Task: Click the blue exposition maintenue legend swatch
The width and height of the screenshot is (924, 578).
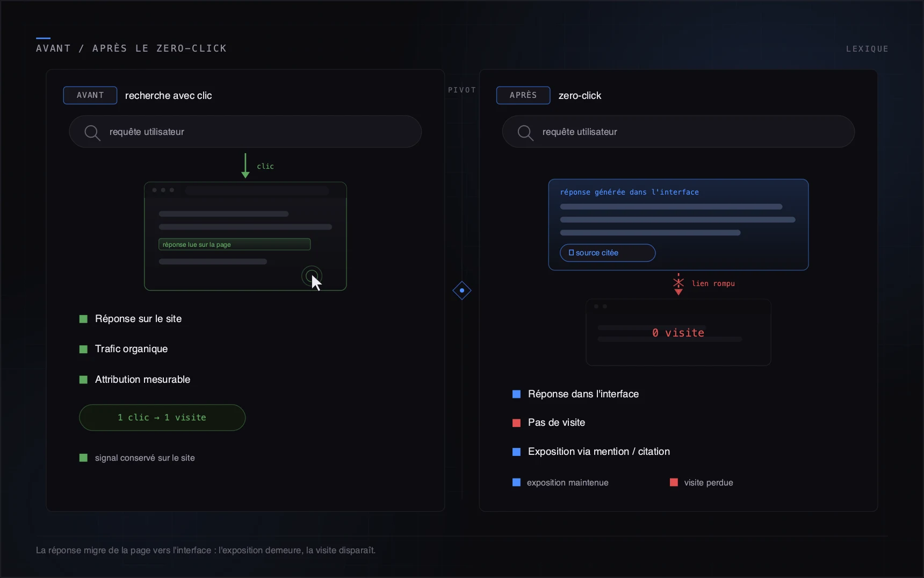Action: 516,482
